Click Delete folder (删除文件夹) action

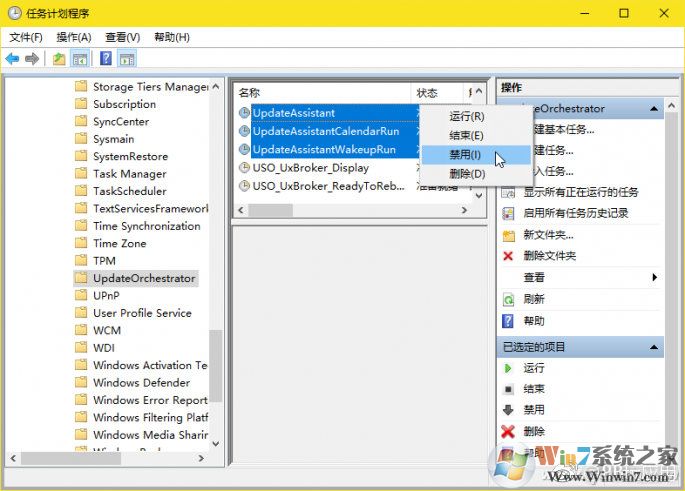pos(550,256)
